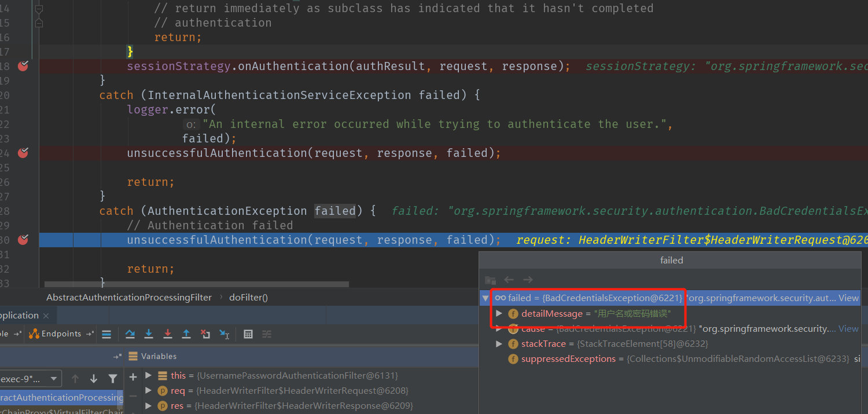Select the highlighted AbstractAuthenticationProcessing stack frame
The image size is (868, 414).
coord(61,397)
